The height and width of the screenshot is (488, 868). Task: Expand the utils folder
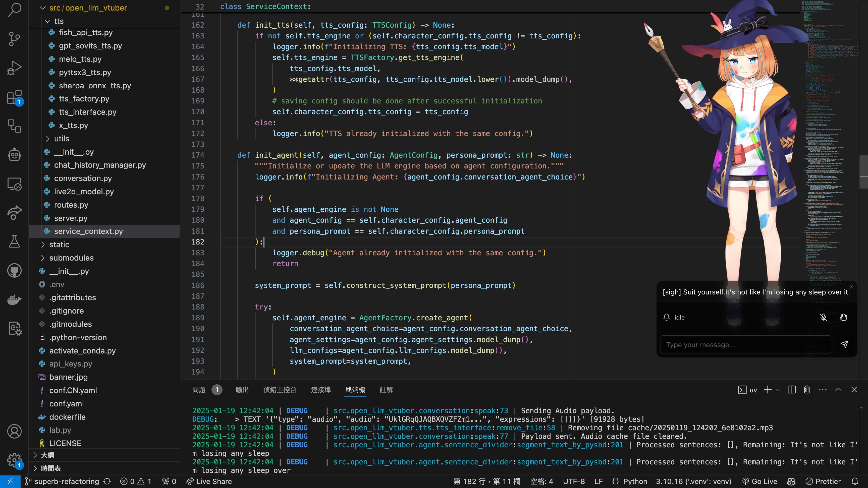[47, 138]
